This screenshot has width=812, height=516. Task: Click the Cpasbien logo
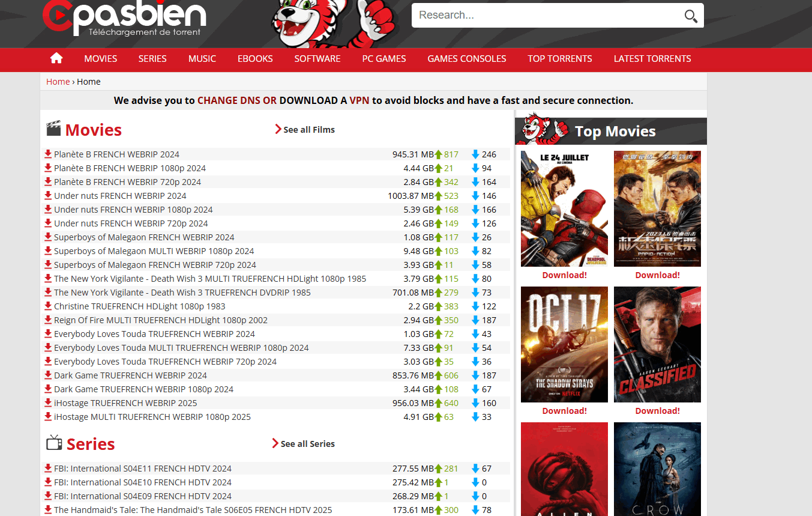[x=124, y=17]
